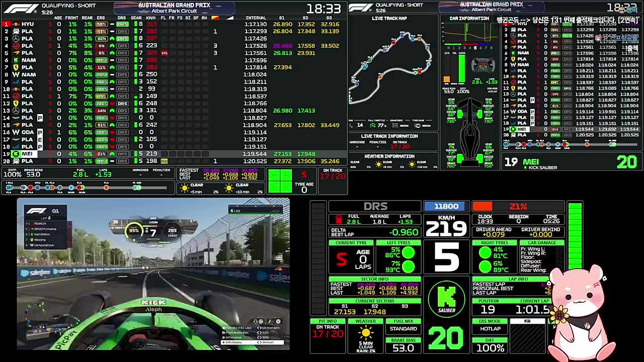644x362 pixels.
Task: Click the green four-tyre status grid icon
Action: (x=279, y=181)
